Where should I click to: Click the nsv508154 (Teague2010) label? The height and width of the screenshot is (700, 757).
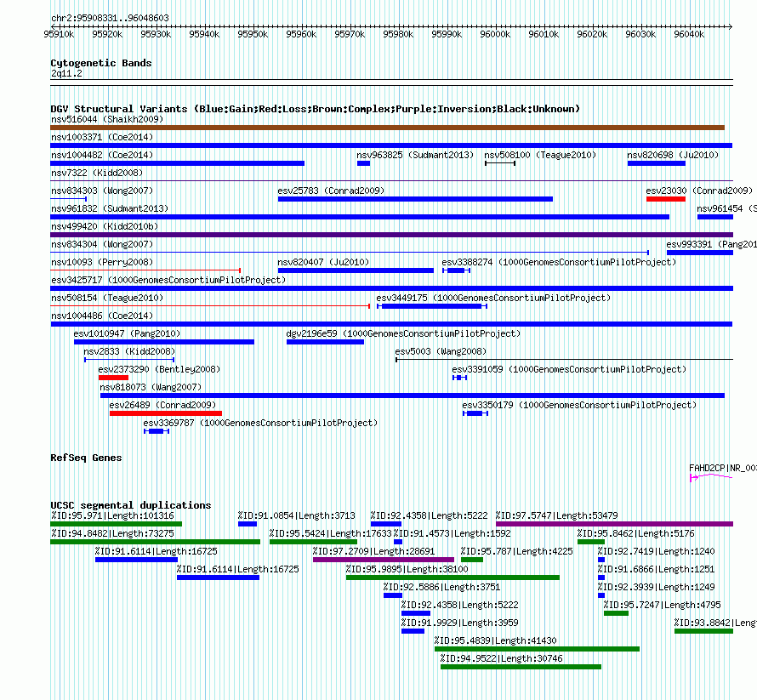[x=107, y=298]
